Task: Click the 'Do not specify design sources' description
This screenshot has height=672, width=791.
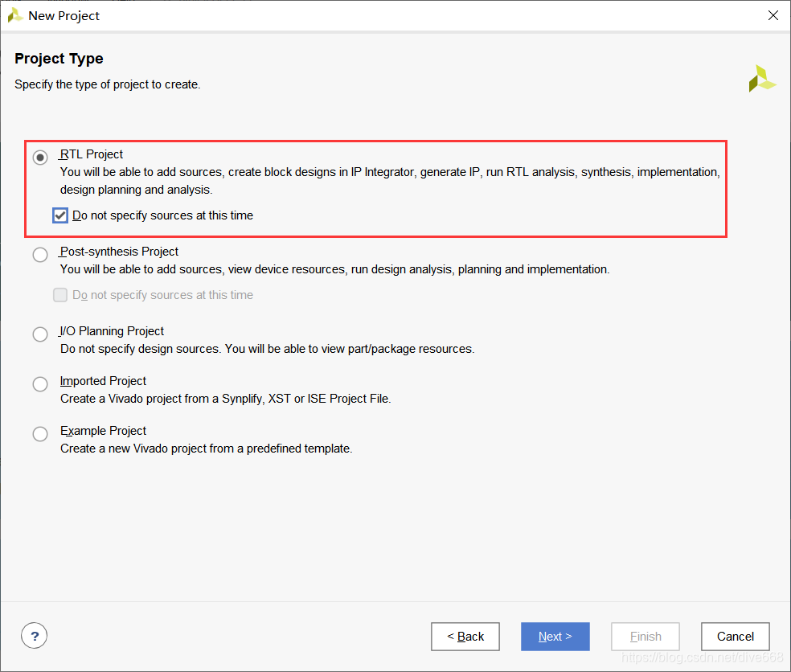Action: point(268,349)
